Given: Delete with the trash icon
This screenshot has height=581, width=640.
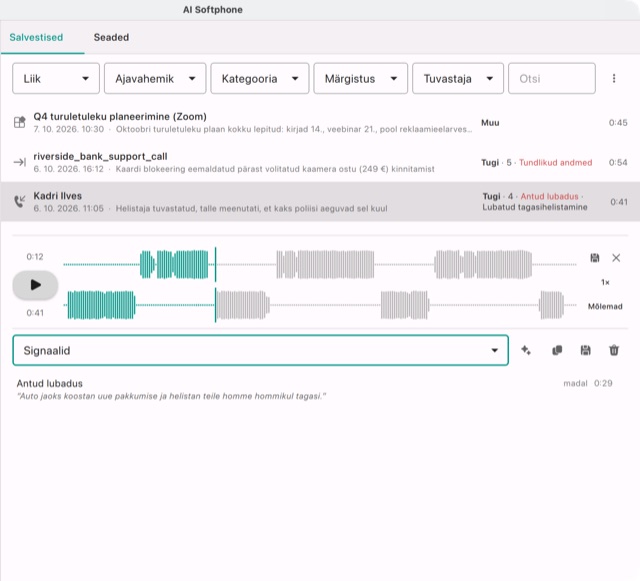Looking at the screenshot, I should (614, 350).
